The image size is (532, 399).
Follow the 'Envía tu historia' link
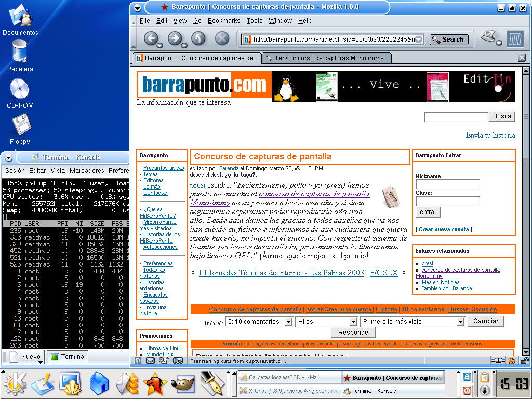(490, 135)
